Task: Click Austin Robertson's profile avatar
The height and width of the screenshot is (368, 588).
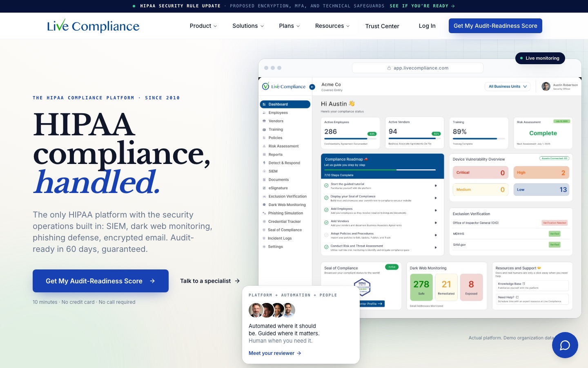Action: tap(546, 86)
